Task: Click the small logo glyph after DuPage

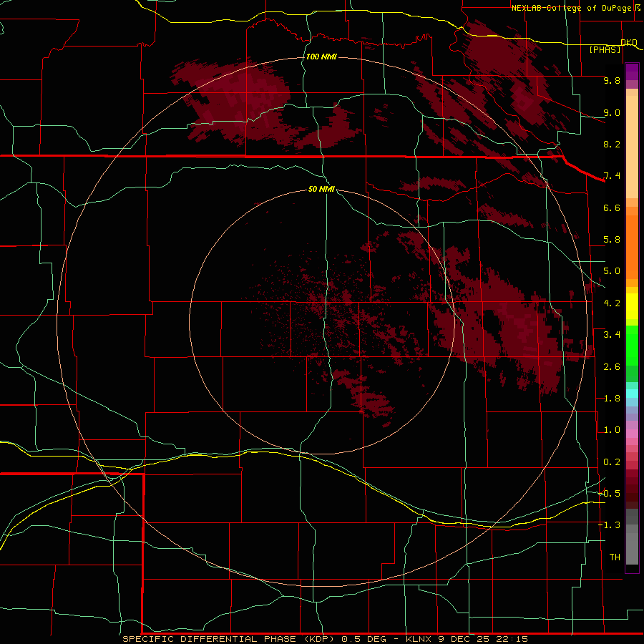Action: (638, 7)
